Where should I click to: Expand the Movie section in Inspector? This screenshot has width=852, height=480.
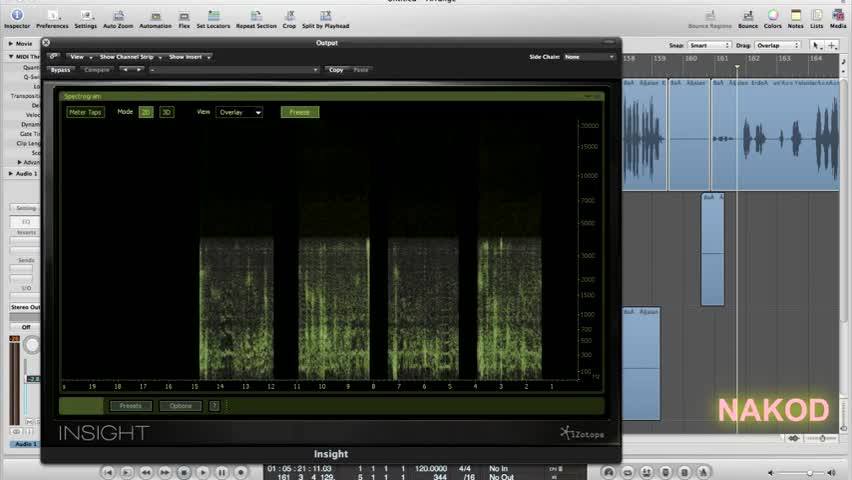pyautogui.click(x=10, y=43)
